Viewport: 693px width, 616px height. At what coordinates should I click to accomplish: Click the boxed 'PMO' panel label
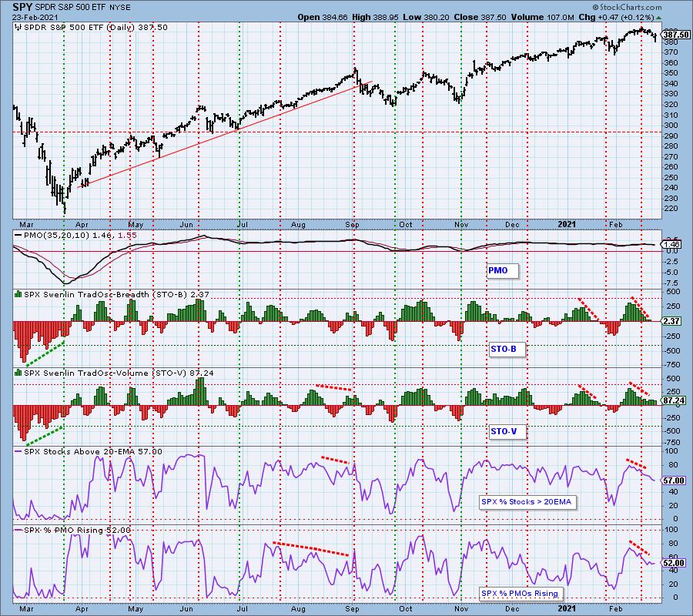pyautogui.click(x=503, y=270)
